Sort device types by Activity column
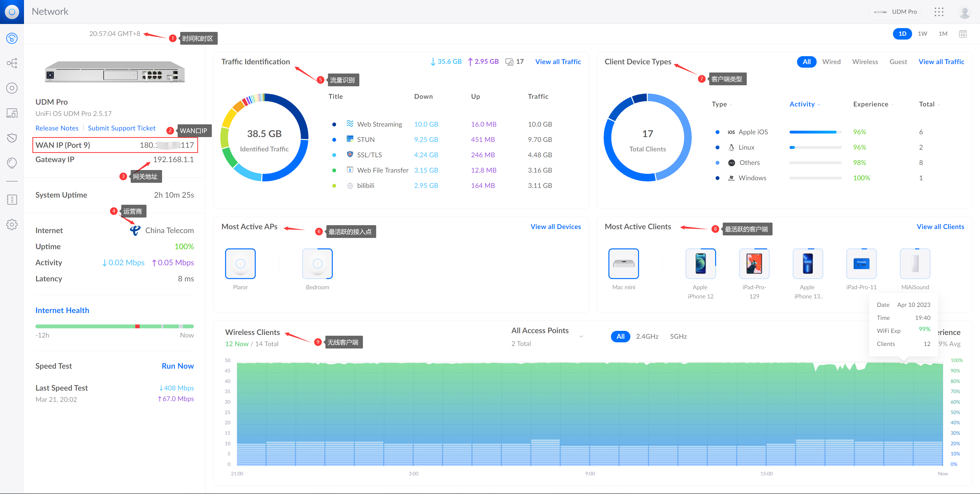The height and width of the screenshot is (494, 980). point(805,104)
